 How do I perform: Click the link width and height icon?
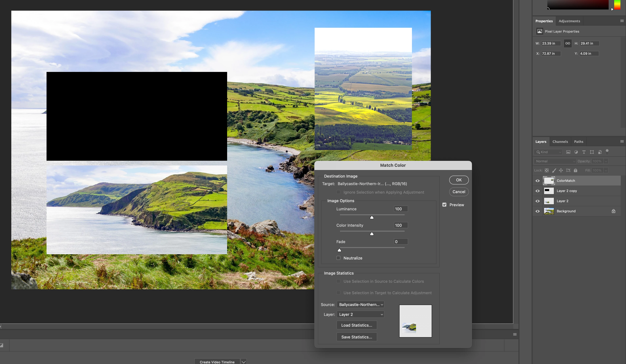[x=568, y=43]
